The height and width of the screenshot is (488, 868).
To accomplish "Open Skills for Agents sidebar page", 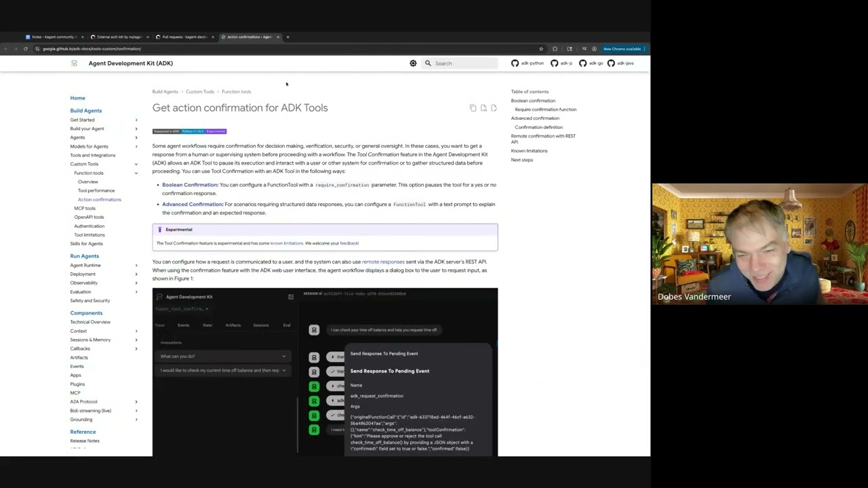I will coord(86,243).
